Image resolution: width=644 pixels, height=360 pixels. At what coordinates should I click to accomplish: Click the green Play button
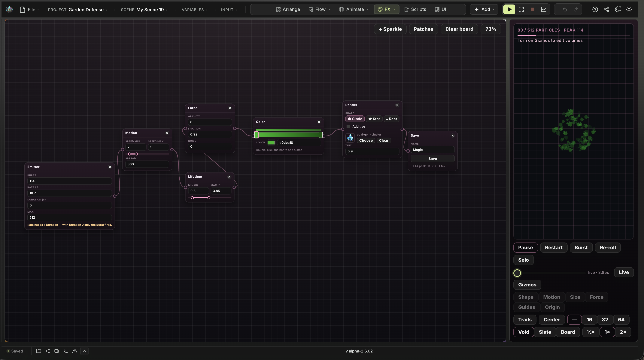click(x=509, y=10)
